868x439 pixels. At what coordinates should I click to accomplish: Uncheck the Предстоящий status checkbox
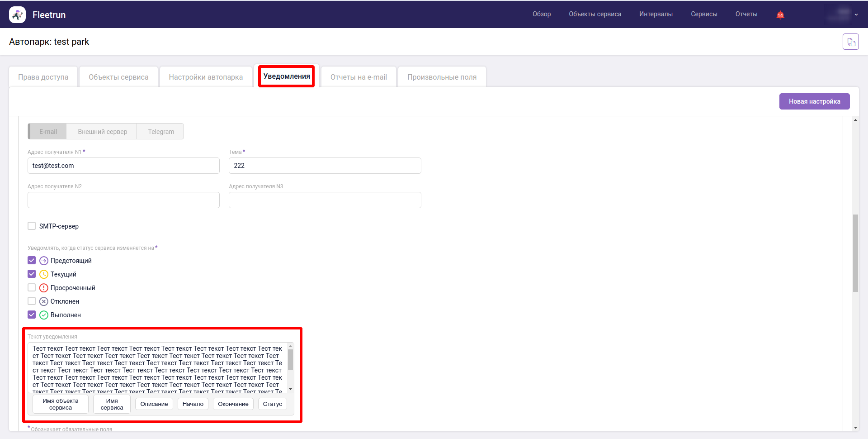[32, 260]
